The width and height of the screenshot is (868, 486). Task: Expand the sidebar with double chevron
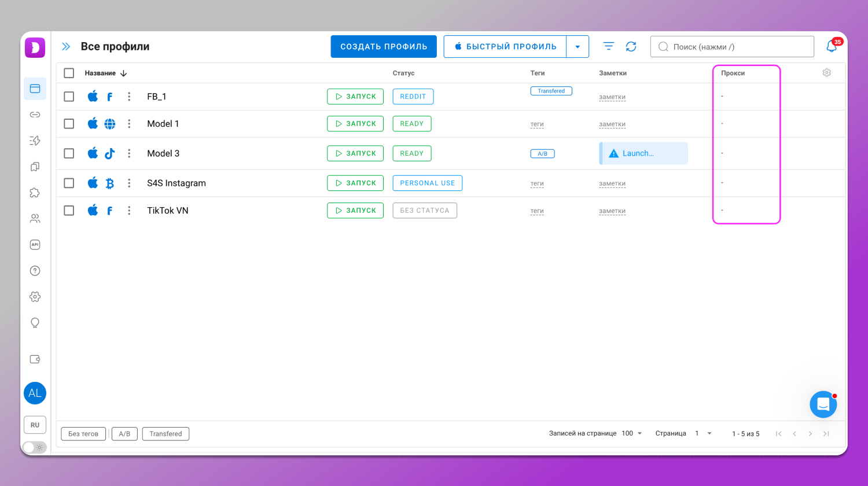(x=66, y=47)
